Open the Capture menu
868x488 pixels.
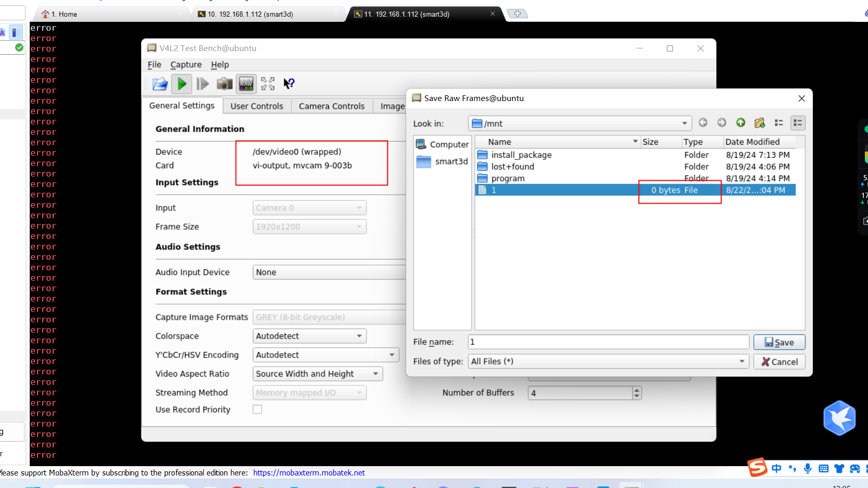coord(186,65)
